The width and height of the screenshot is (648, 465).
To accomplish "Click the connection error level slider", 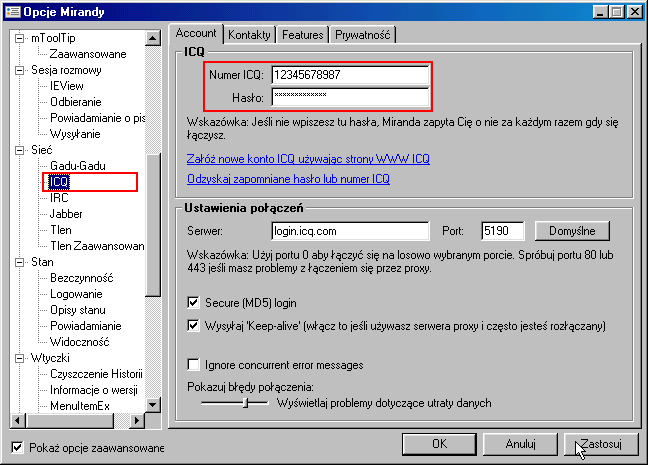I will point(245,403).
